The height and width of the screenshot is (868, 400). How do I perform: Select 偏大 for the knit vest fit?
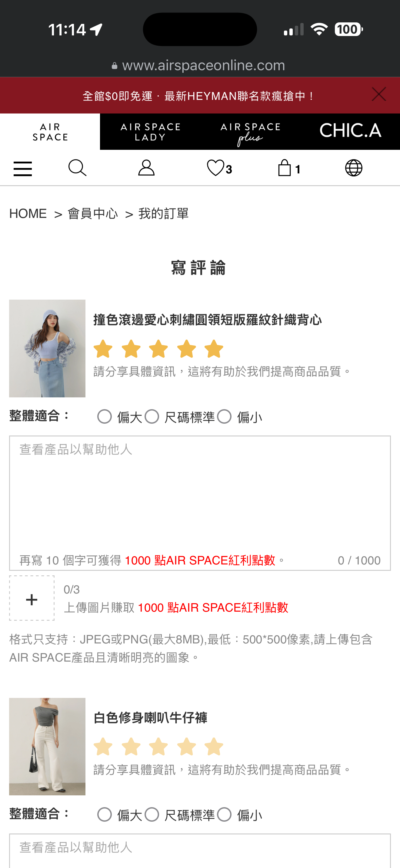pos(105,417)
